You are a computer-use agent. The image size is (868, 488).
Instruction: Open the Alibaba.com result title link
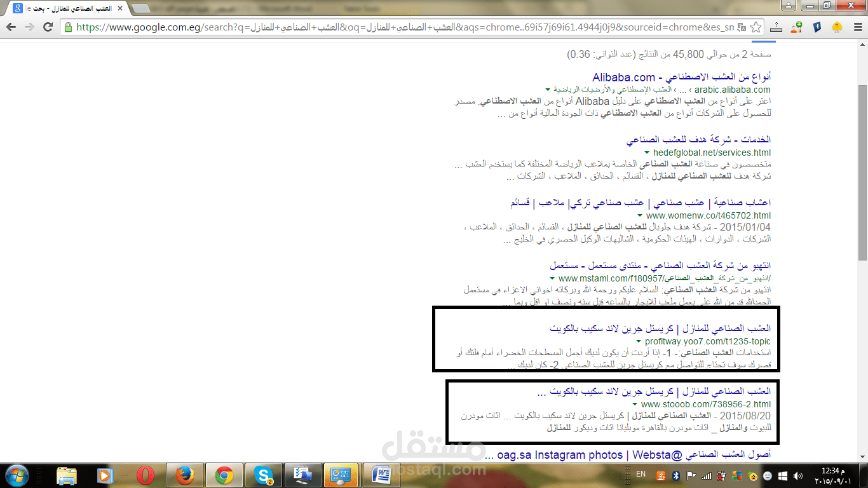(x=682, y=78)
